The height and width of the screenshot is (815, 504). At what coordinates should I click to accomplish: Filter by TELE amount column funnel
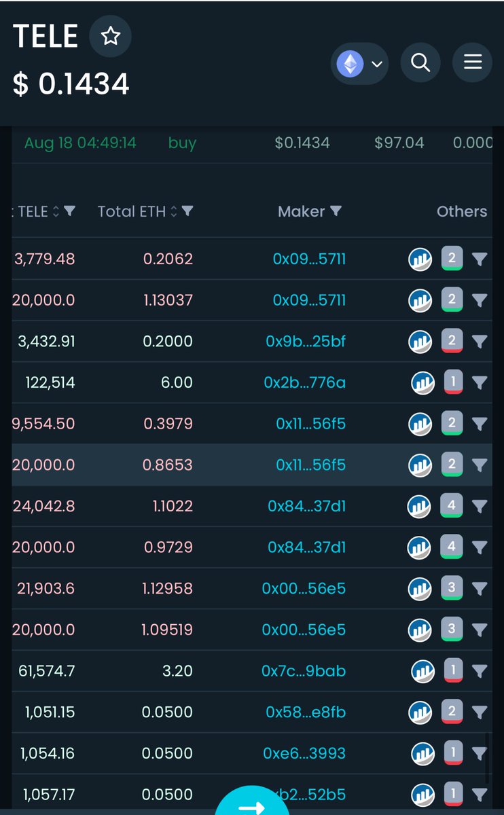click(69, 211)
